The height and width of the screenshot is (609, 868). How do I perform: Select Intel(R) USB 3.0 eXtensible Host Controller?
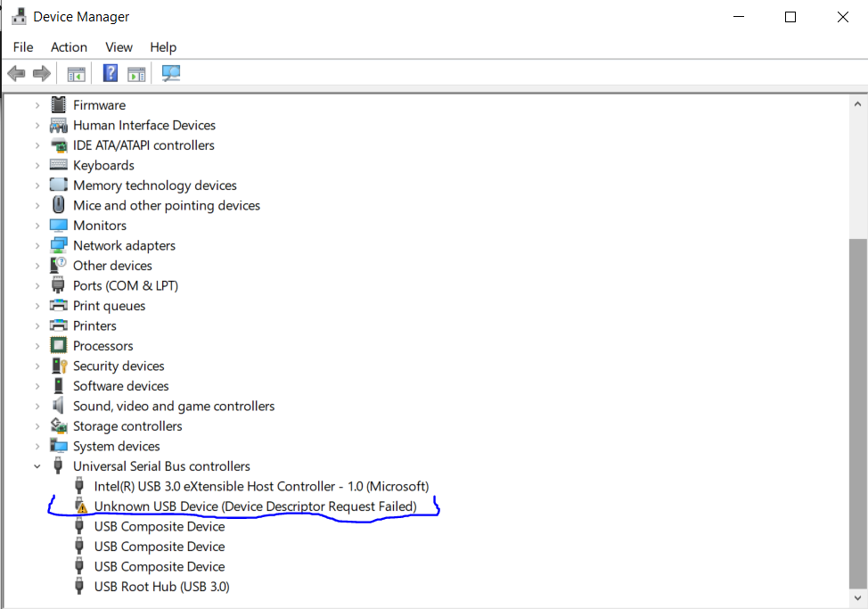(261, 486)
